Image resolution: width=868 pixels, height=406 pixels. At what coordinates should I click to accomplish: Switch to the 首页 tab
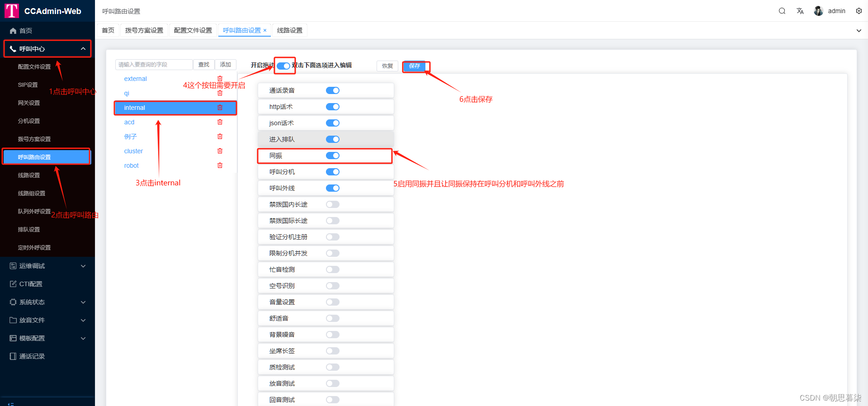pos(108,30)
